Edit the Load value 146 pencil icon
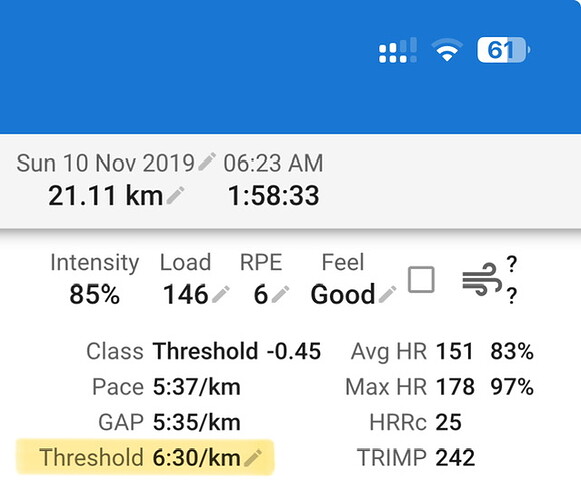 (x=221, y=295)
